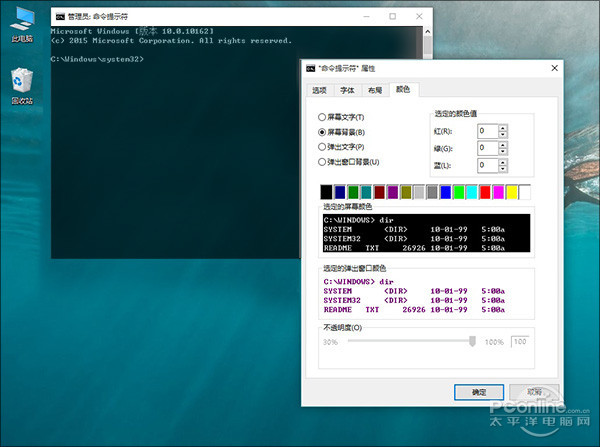Screen dimensions: 600x447
Task: Click the cmd icon in the 属性 dialog title
Action: [x=310, y=69]
